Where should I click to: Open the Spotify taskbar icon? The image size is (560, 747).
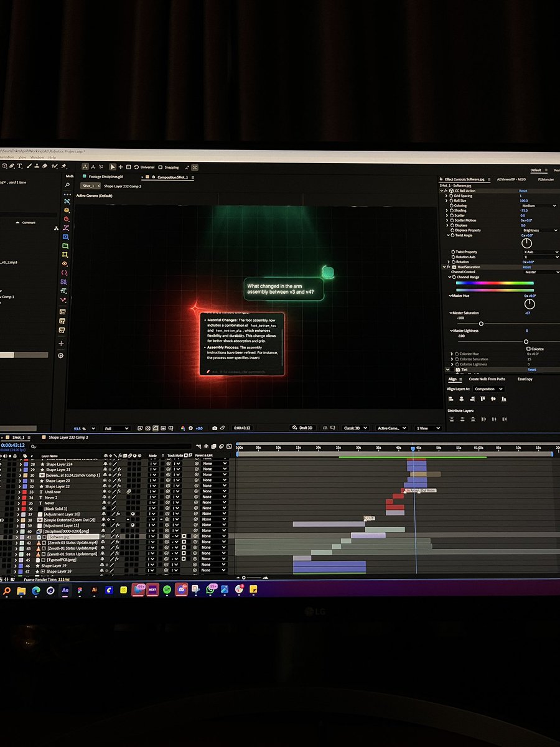click(167, 589)
